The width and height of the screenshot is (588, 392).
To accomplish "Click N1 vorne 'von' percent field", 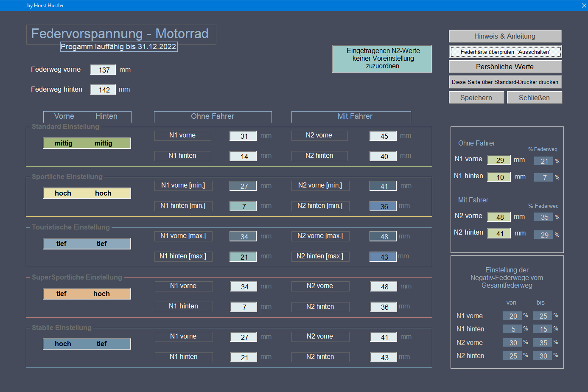I will [x=512, y=316].
